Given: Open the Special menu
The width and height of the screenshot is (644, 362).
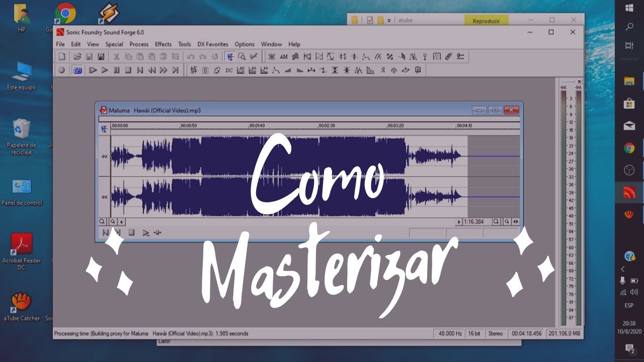Looking at the screenshot, I should pyautogui.click(x=114, y=44).
